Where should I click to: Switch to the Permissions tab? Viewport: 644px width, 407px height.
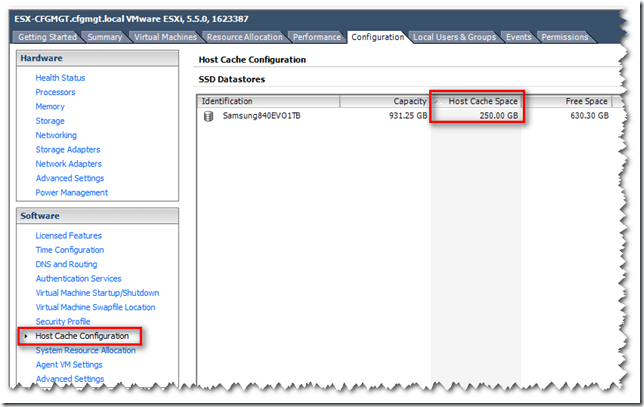565,37
